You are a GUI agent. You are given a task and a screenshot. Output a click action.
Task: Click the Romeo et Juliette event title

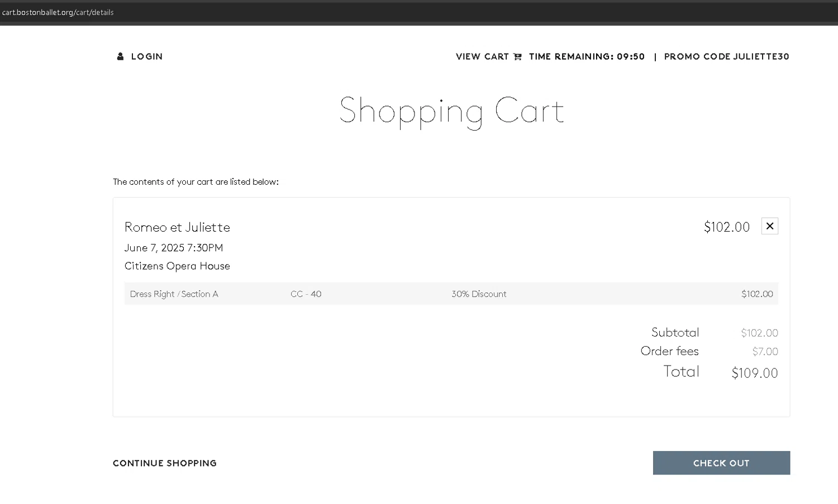(x=177, y=227)
